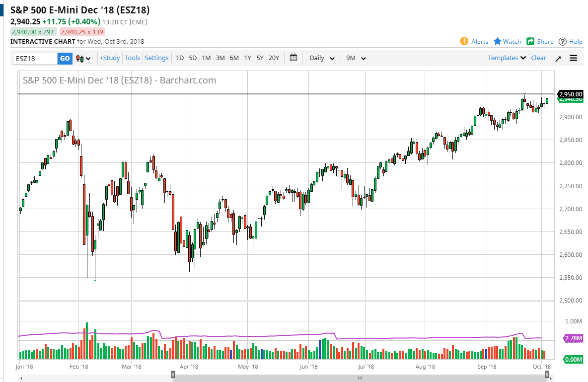
Task: Open the Tools menu
Action: (x=133, y=58)
